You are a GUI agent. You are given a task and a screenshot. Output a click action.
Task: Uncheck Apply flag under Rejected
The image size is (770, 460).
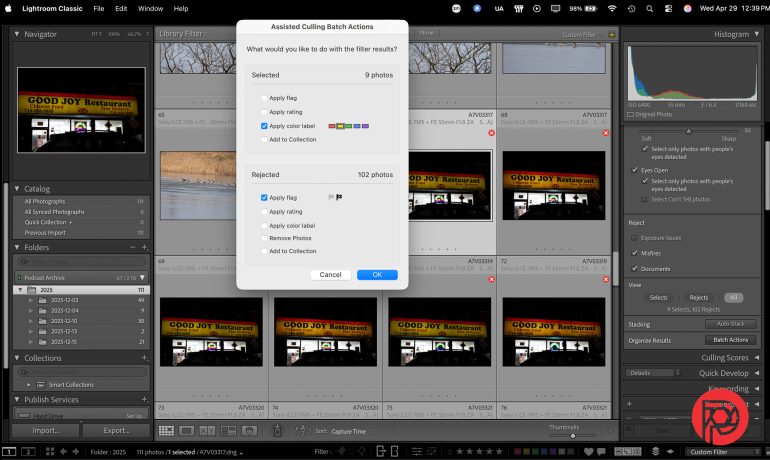coord(264,197)
